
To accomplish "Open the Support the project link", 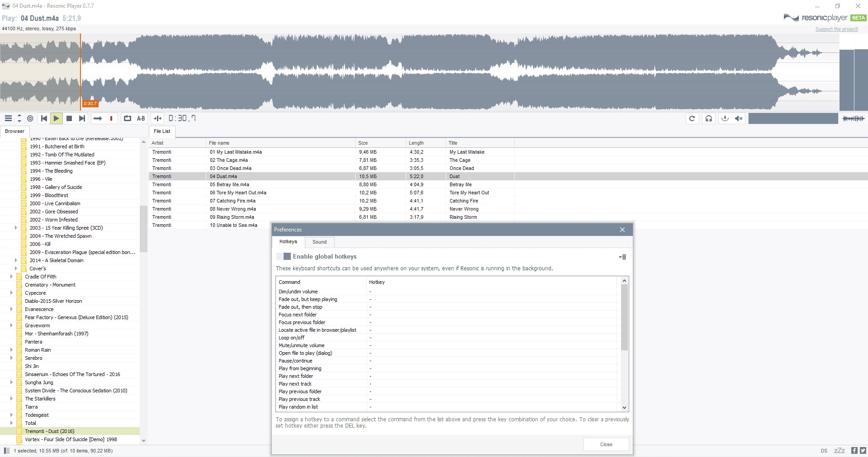I will click(x=836, y=29).
